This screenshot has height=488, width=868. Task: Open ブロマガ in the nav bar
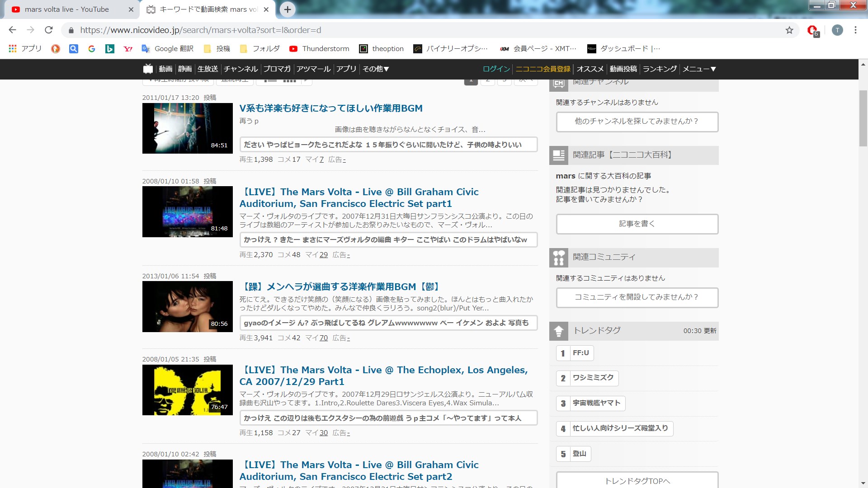[x=277, y=69]
